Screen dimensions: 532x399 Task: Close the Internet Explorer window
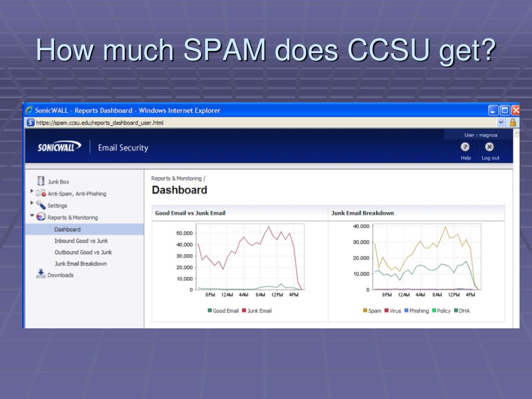(515, 110)
